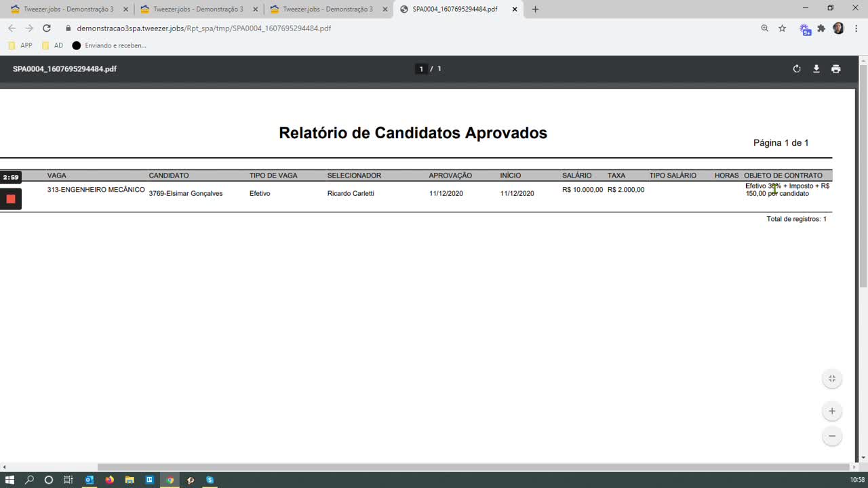The width and height of the screenshot is (868, 488).
Task: Click the fit to page button
Action: tap(832, 379)
